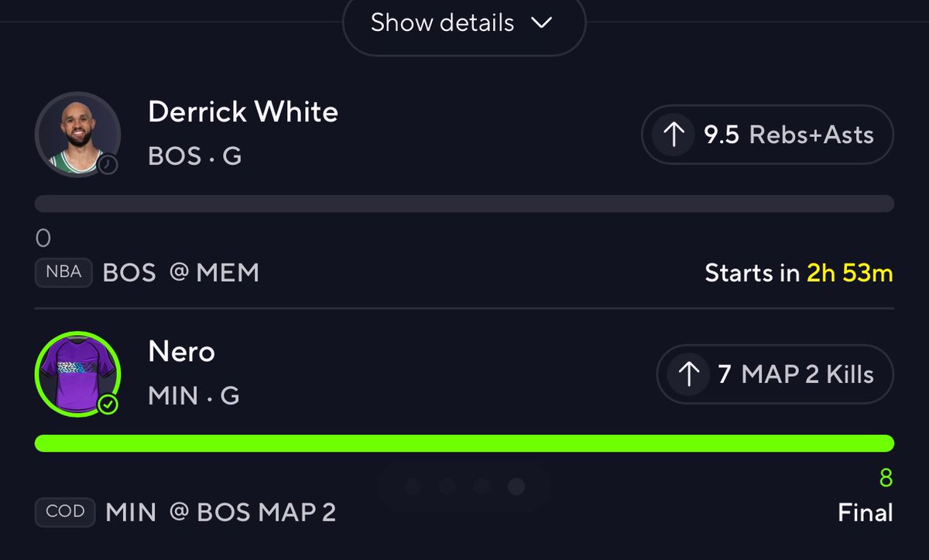Click Nero's full green progress bar
The height and width of the screenshot is (560, 929).
(464, 443)
